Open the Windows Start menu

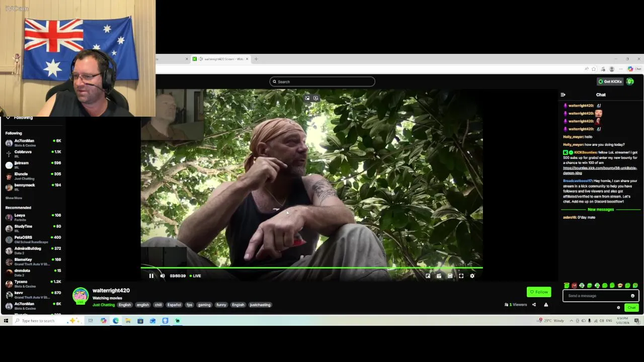tap(6, 321)
